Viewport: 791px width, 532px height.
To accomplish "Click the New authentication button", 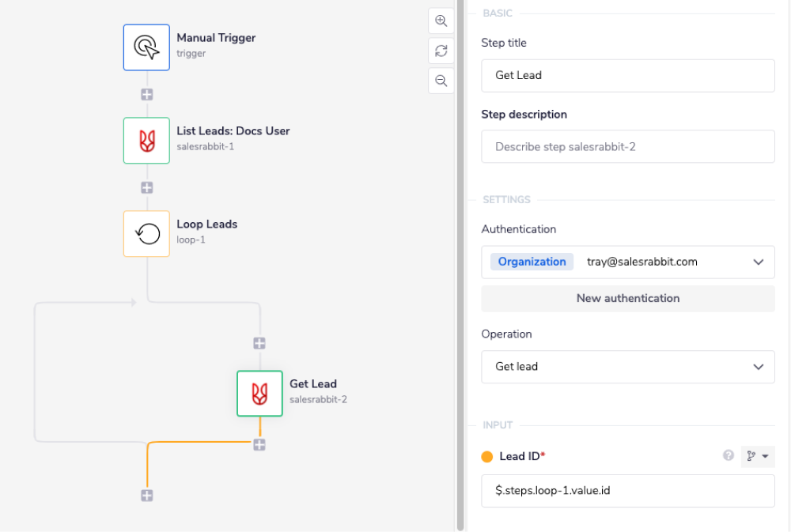I will (628, 298).
